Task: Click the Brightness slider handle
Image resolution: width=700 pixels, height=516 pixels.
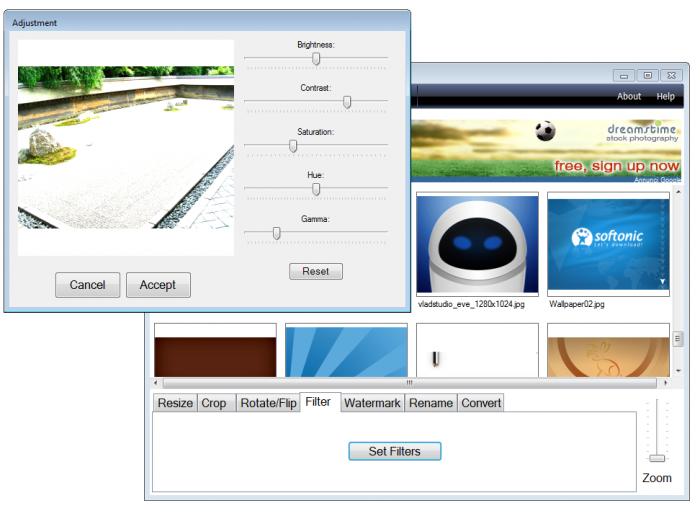Action: pos(316,59)
